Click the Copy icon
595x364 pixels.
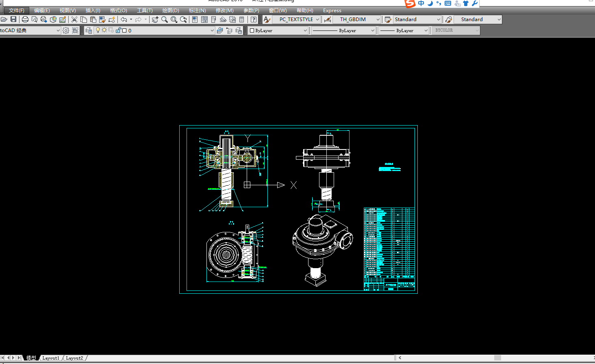[84, 19]
